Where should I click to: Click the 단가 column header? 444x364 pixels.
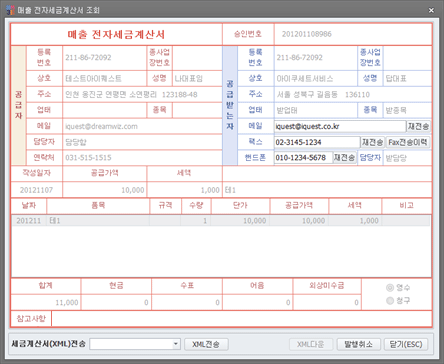coord(240,206)
